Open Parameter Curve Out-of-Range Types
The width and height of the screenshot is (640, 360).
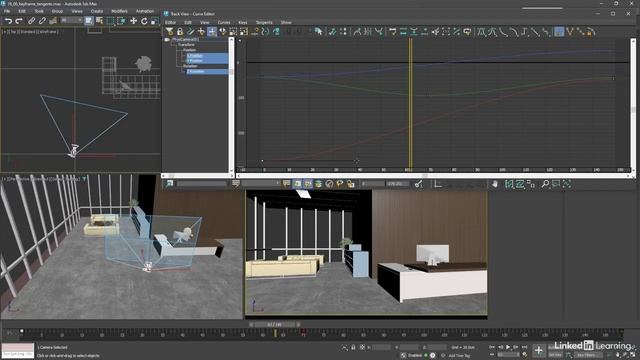tap(265, 31)
